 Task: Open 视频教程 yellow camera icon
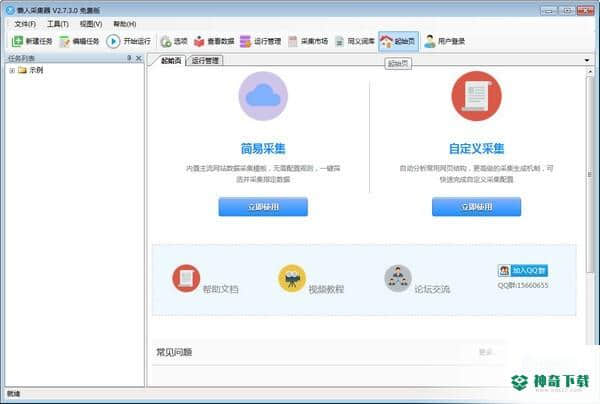click(292, 279)
